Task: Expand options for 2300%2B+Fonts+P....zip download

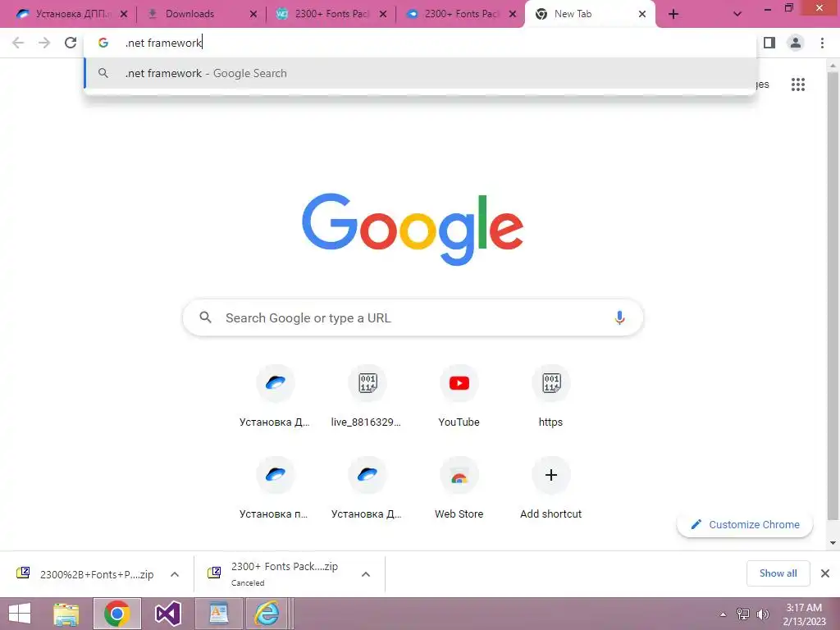Action: point(175,574)
